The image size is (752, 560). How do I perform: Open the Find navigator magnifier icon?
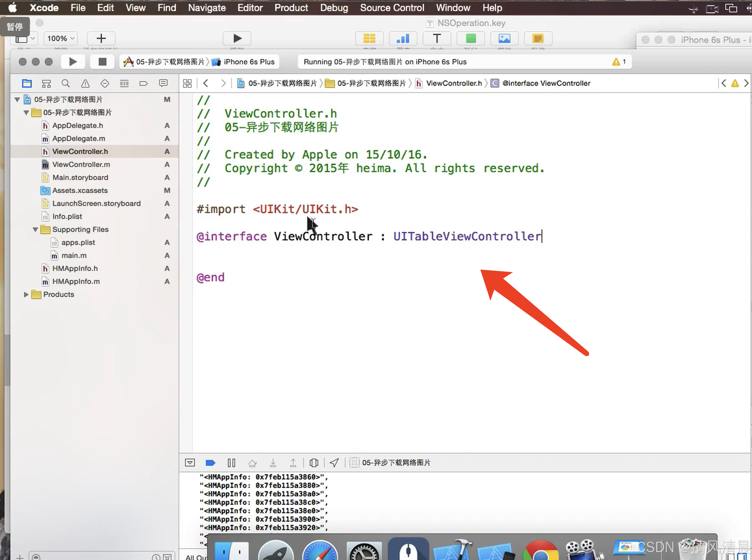click(x=66, y=83)
